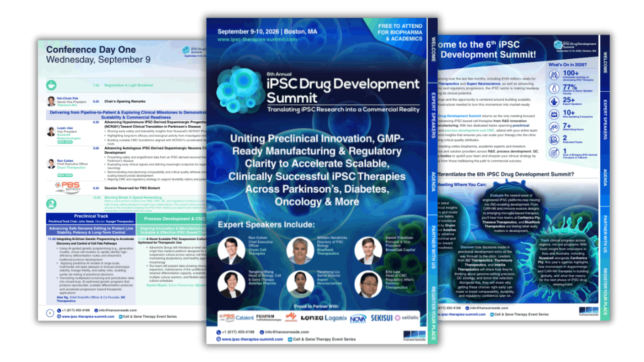
Task: Click the Lonza partner logo
Action: [x=312, y=318]
